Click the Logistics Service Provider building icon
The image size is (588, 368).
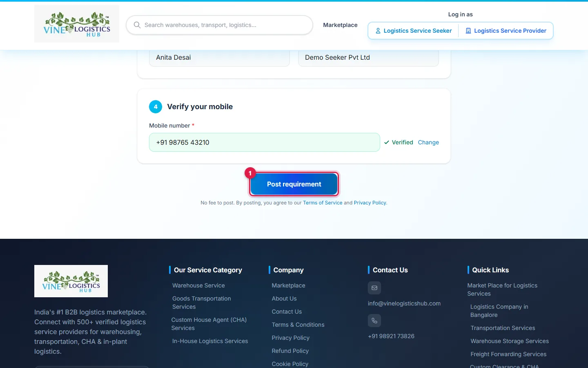coord(468,31)
